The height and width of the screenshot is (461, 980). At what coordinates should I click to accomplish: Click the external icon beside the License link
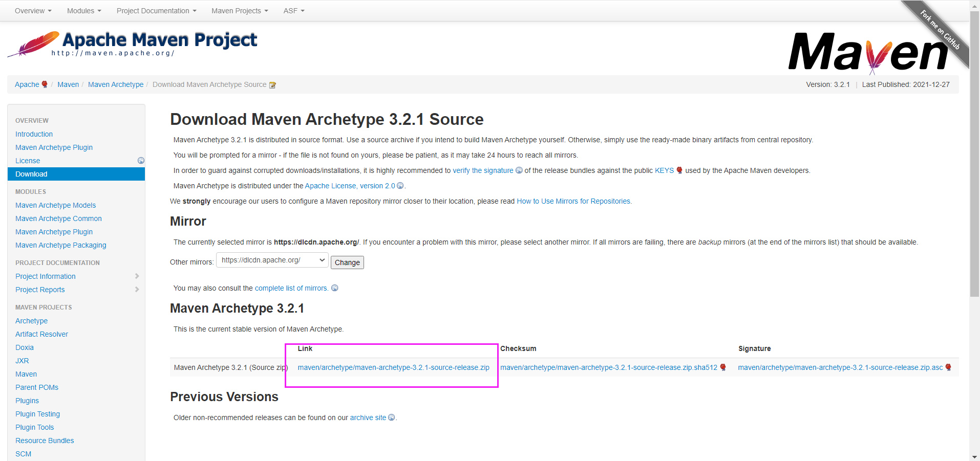click(141, 161)
